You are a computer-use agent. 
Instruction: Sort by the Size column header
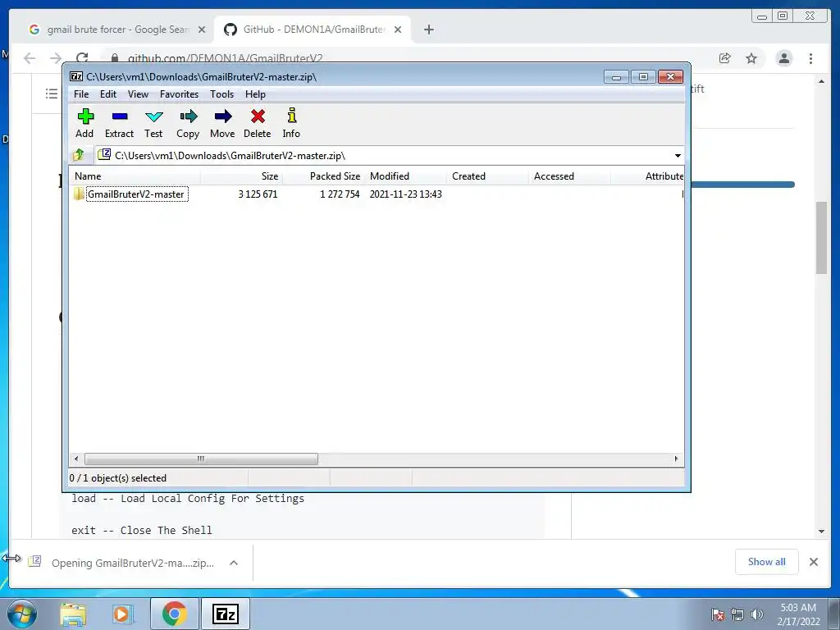tap(241, 176)
